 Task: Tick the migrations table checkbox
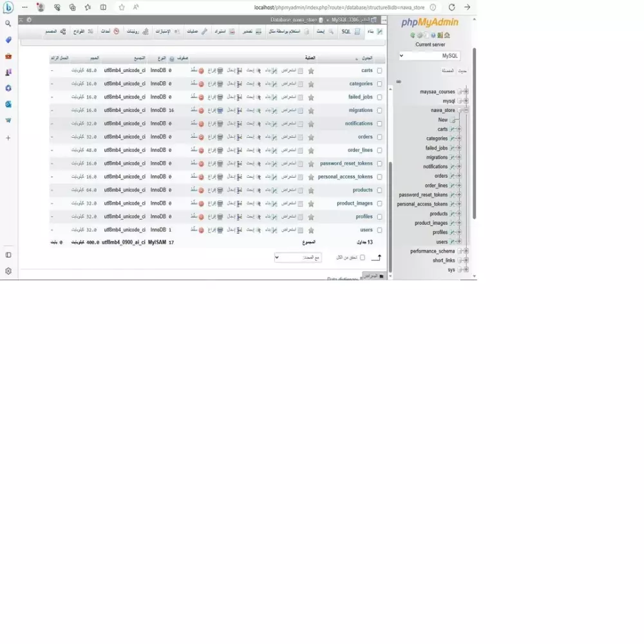(x=379, y=111)
